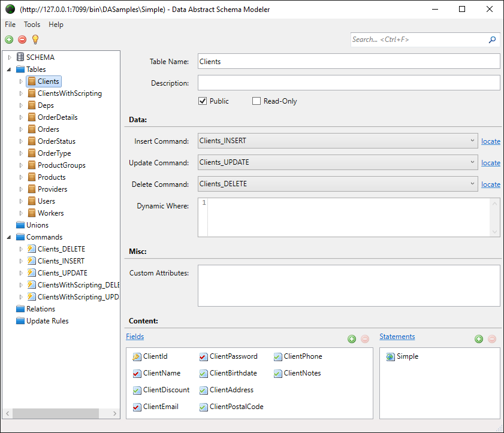Click the search magnifier icon
This screenshot has width=504, height=433.
point(492,40)
